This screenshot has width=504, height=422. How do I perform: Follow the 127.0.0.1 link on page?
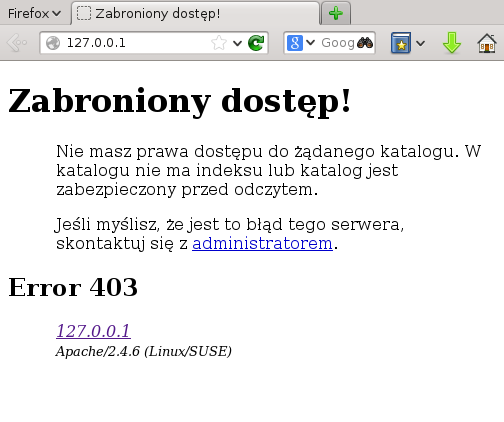coord(93,331)
